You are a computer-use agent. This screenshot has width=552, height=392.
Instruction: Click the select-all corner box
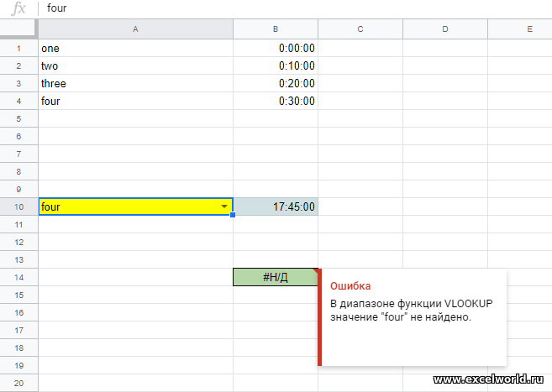(x=18, y=29)
